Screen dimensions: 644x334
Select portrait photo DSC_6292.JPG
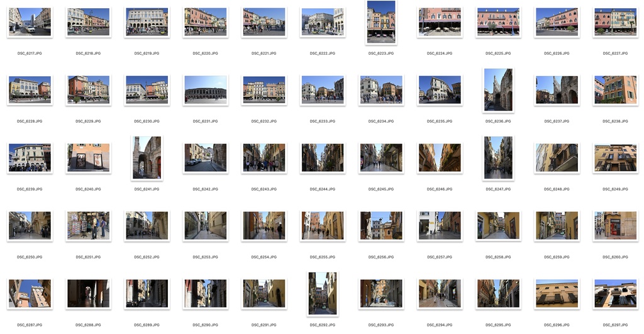click(x=323, y=294)
